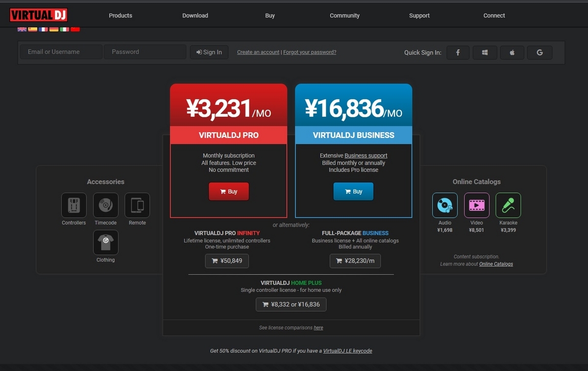
Task: Sign in with Facebook
Action: (x=458, y=52)
